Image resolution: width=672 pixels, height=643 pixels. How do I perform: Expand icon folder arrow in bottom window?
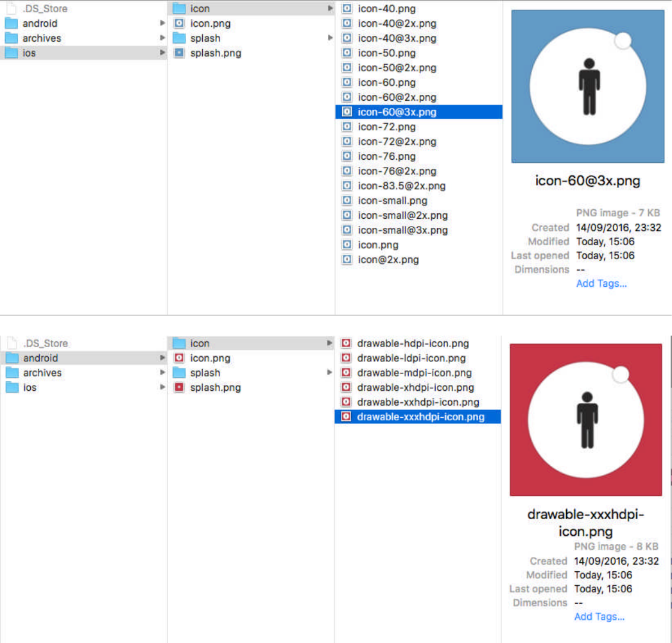pos(329,343)
